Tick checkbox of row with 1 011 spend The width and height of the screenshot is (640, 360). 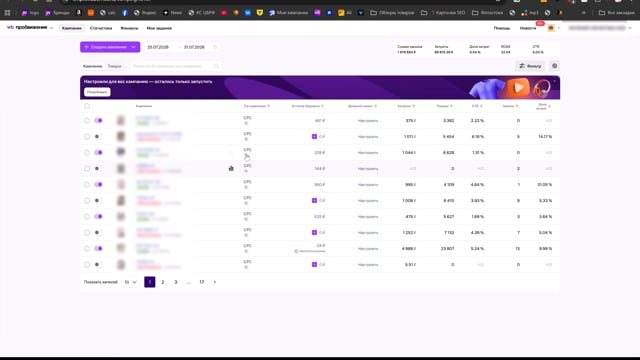[87, 137]
